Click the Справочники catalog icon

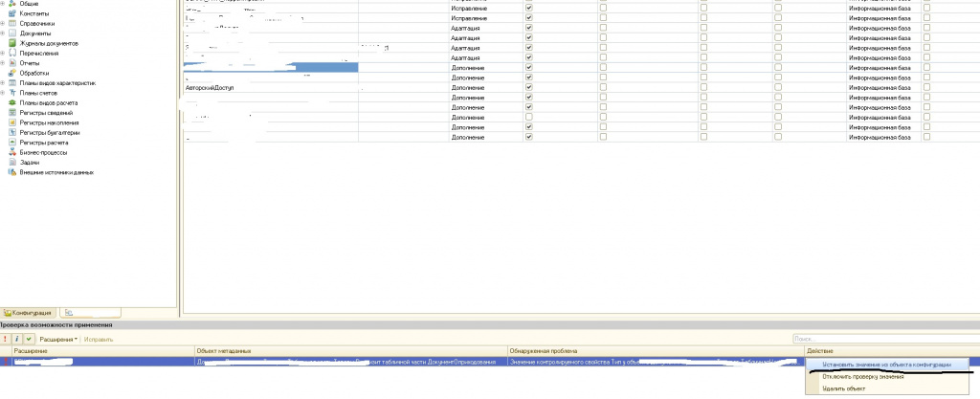coord(11,24)
